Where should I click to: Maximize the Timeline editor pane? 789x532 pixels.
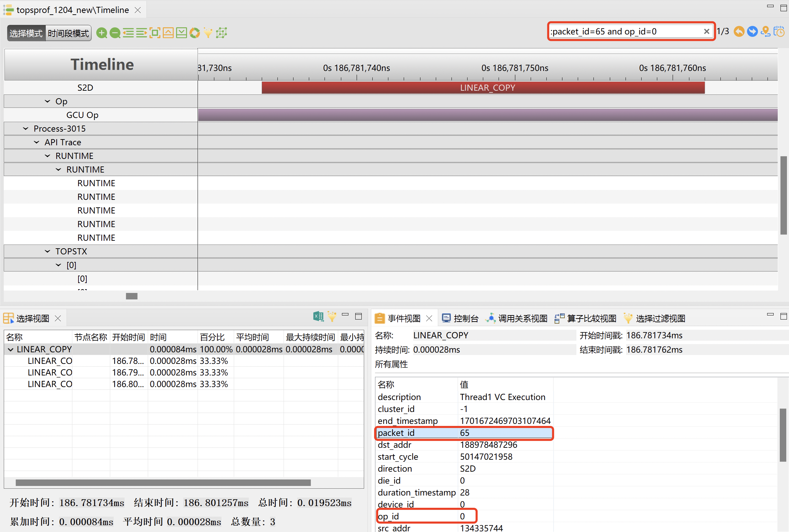[x=784, y=8]
